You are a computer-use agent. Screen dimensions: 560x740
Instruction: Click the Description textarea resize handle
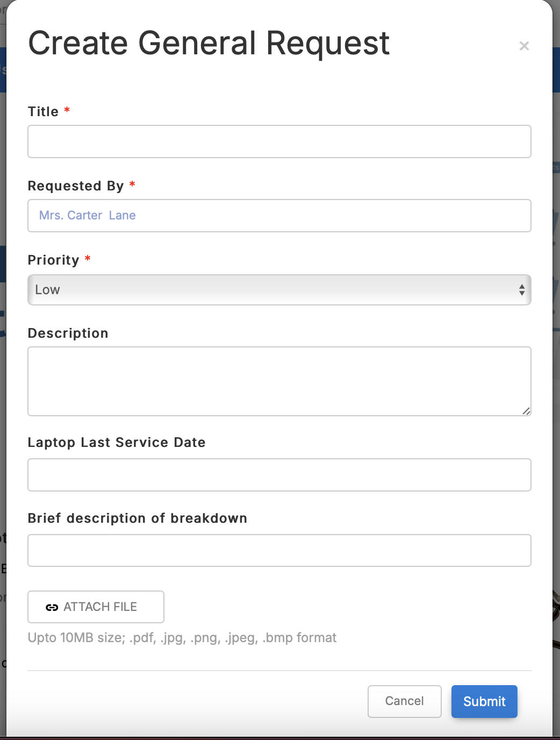[x=526, y=411]
